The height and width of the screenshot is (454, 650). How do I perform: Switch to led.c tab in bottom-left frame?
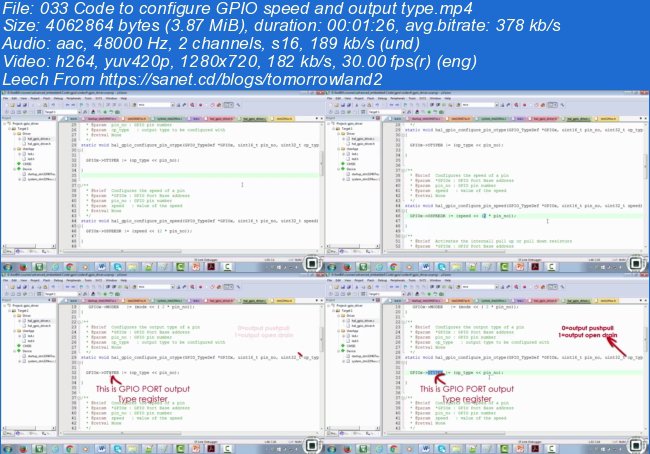coord(196,301)
